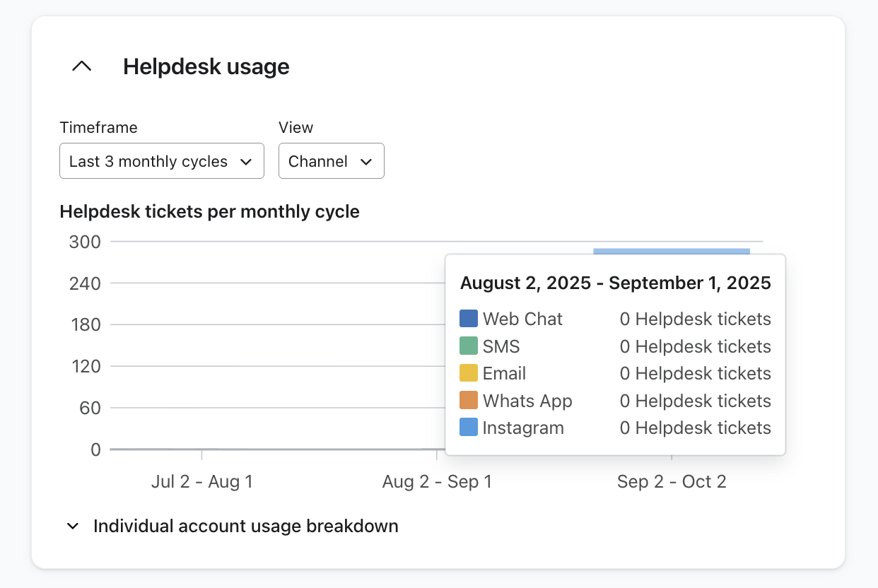Click the light blue Instagram swatch
This screenshot has height=588, width=878.
[468, 428]
